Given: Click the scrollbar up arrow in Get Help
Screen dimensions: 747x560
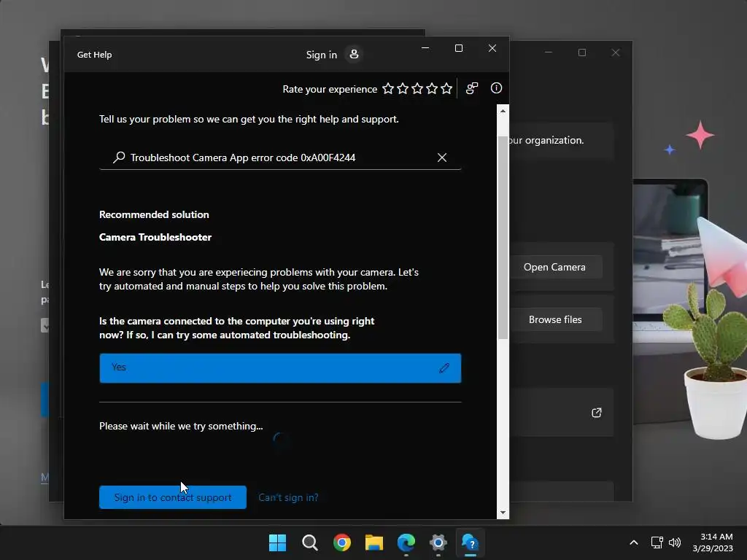Looking at the screenshot, I should click(x=503, y=111).
